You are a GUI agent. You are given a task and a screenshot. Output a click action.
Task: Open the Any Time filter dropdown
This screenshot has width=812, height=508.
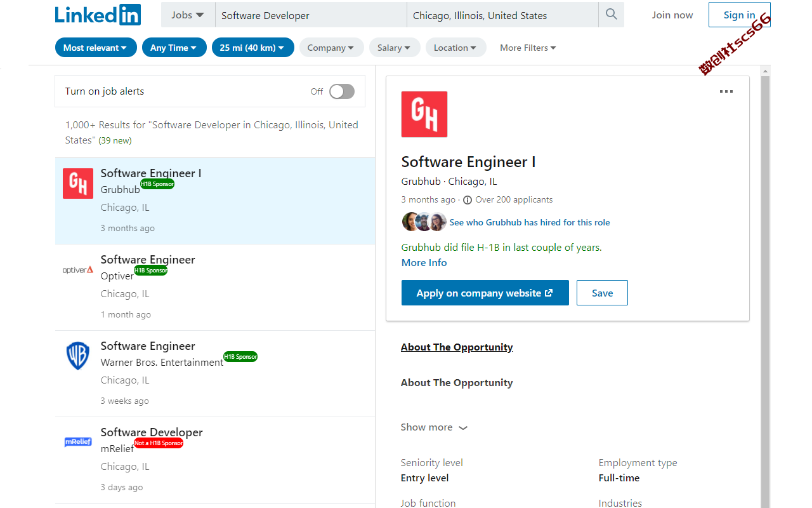[x=174, y=48]
